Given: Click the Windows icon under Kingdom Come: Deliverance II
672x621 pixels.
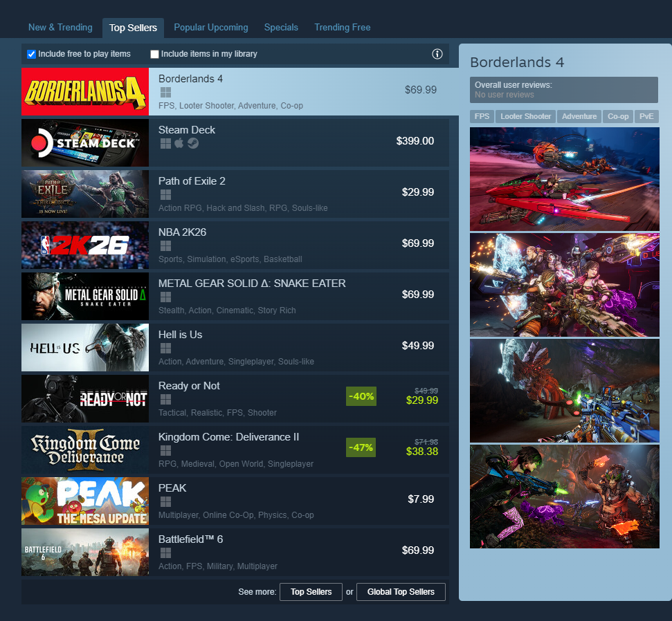Looking at the screenshot, I should pos(165,451).
